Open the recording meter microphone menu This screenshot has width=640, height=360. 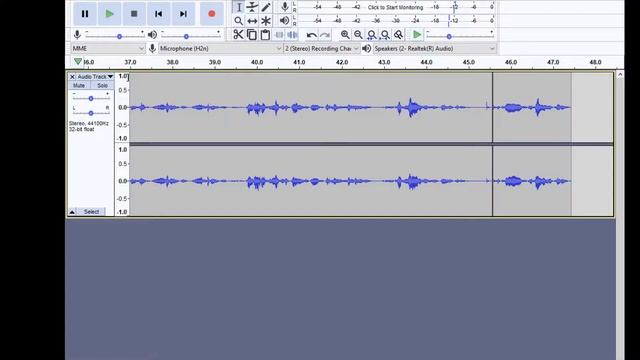(284, 7)
